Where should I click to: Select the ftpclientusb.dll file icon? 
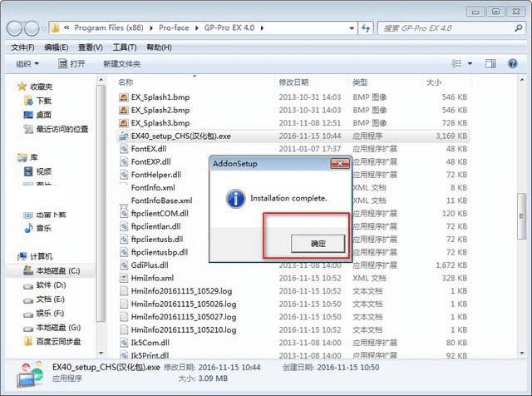click(x=124, y=239)
